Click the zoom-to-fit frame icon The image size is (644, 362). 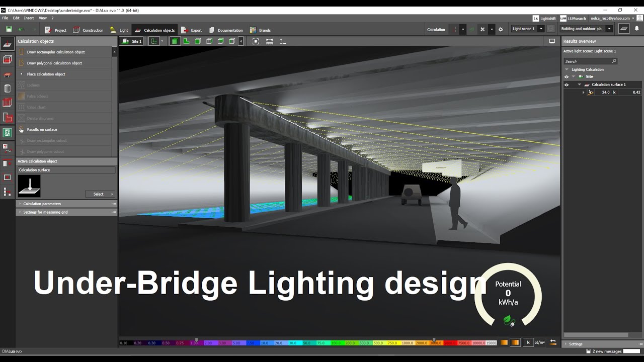coord(256,41)
